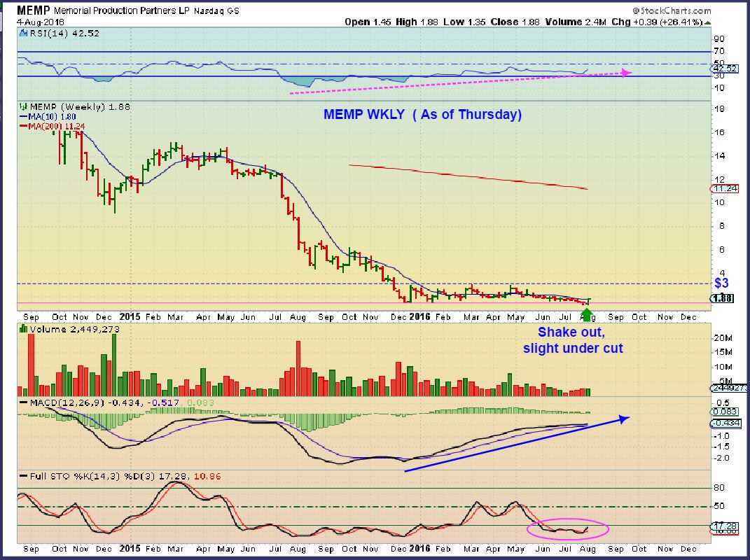Select the Volume 2,449,273 legend label

[x=75, y=329]
